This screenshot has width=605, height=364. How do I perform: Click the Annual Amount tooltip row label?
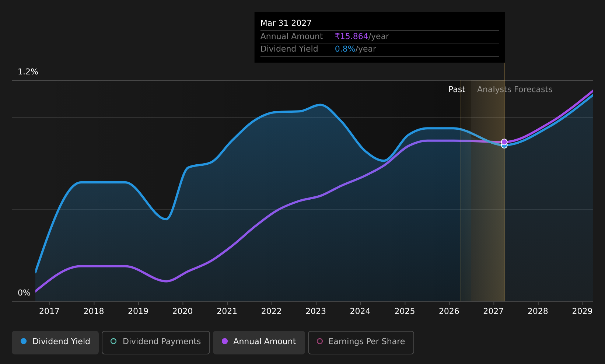tap(291, 36)
